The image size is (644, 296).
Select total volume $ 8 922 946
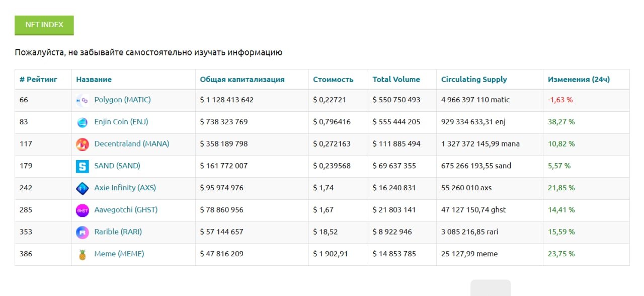point(392,232)
